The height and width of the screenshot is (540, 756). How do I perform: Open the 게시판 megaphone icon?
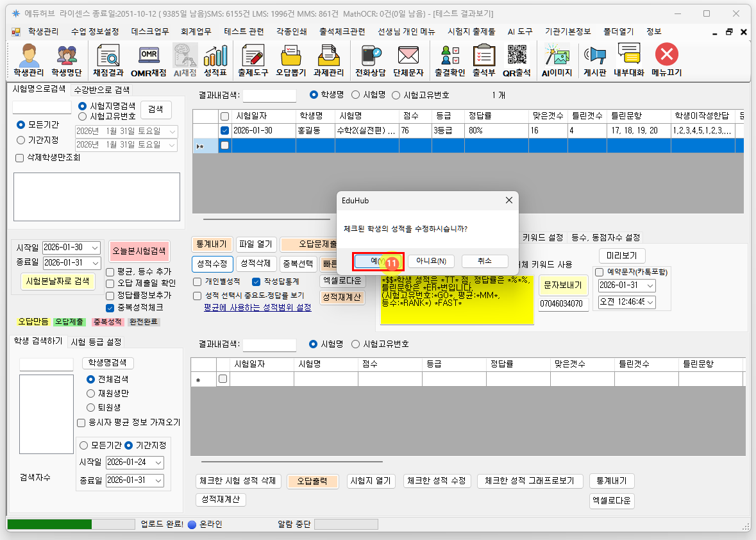594,60
